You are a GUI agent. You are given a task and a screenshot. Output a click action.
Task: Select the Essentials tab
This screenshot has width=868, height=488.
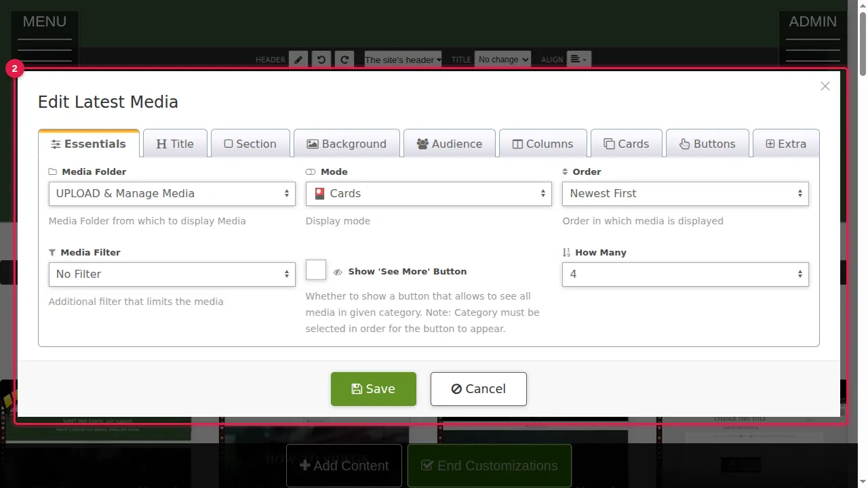tap(89, 144)
